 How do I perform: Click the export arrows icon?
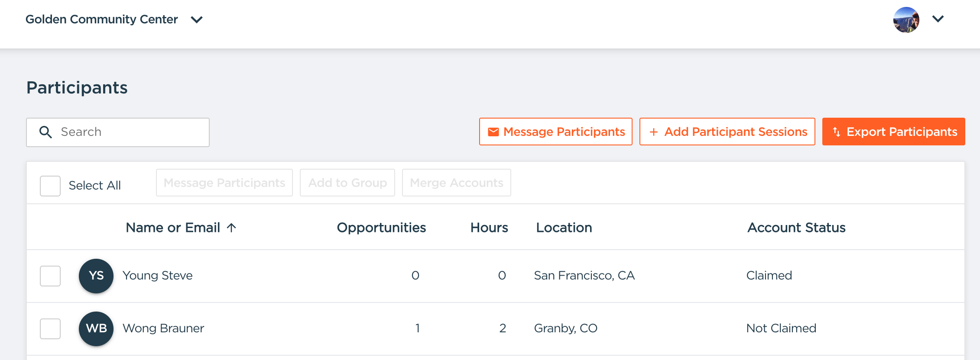click(x=836, y=132)
